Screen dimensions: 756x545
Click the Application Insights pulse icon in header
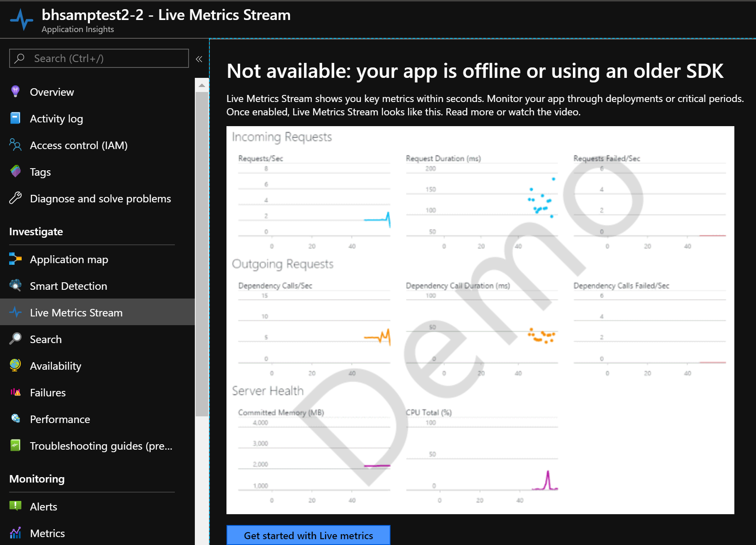(x=22, y=20)
